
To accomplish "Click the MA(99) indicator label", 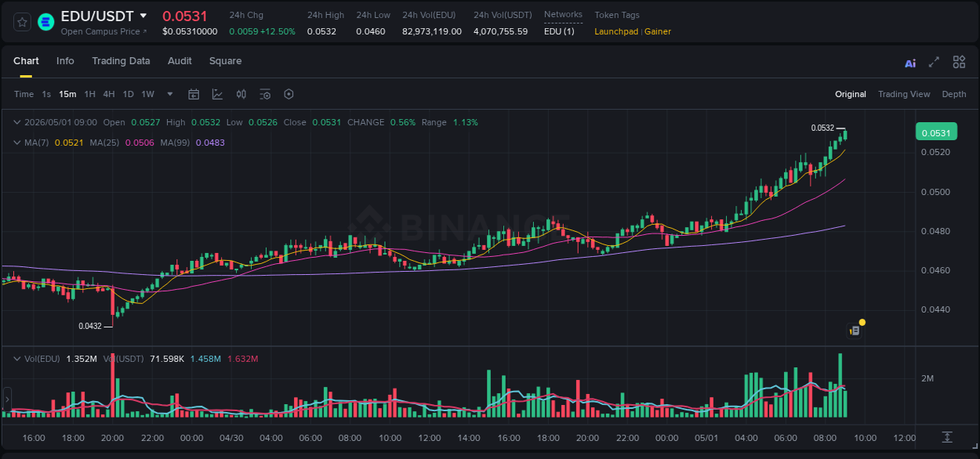I will pyautogui.click(x=175, y=143).
